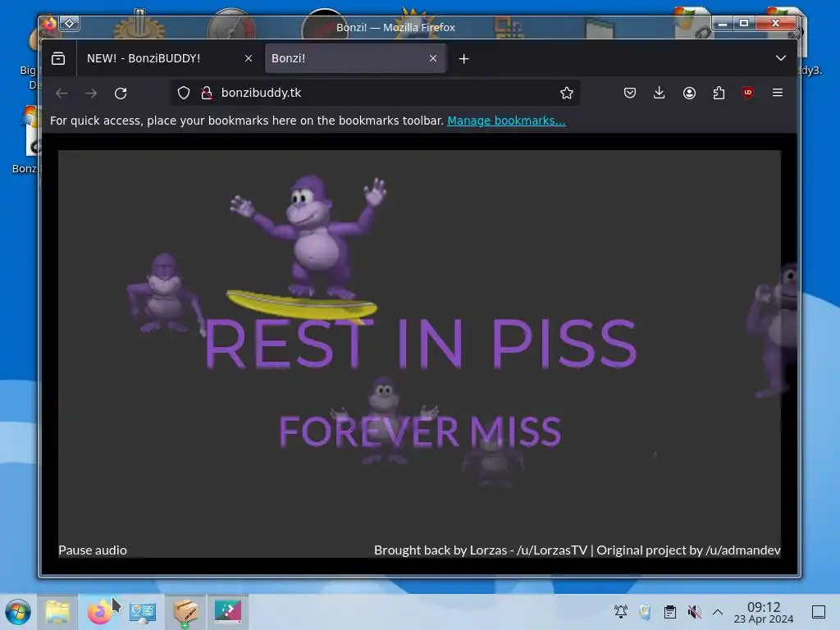Pause the page audio

click(93, 550)
